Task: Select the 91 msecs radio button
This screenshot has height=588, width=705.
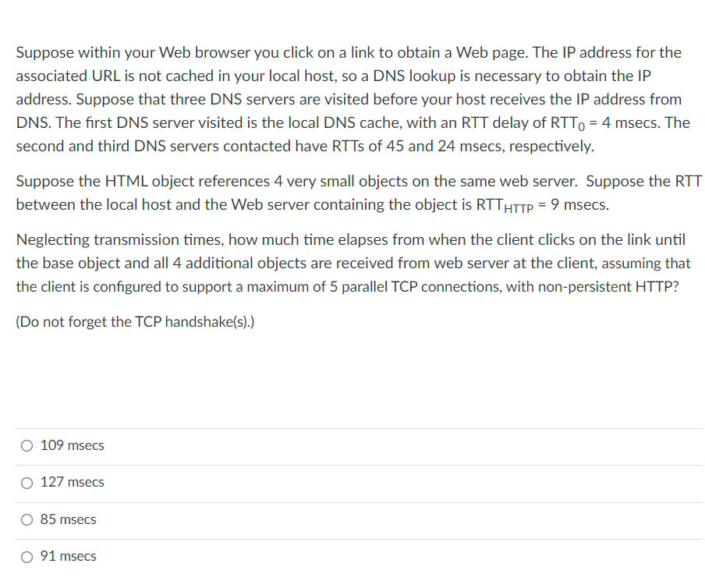Action: (27, 556)
